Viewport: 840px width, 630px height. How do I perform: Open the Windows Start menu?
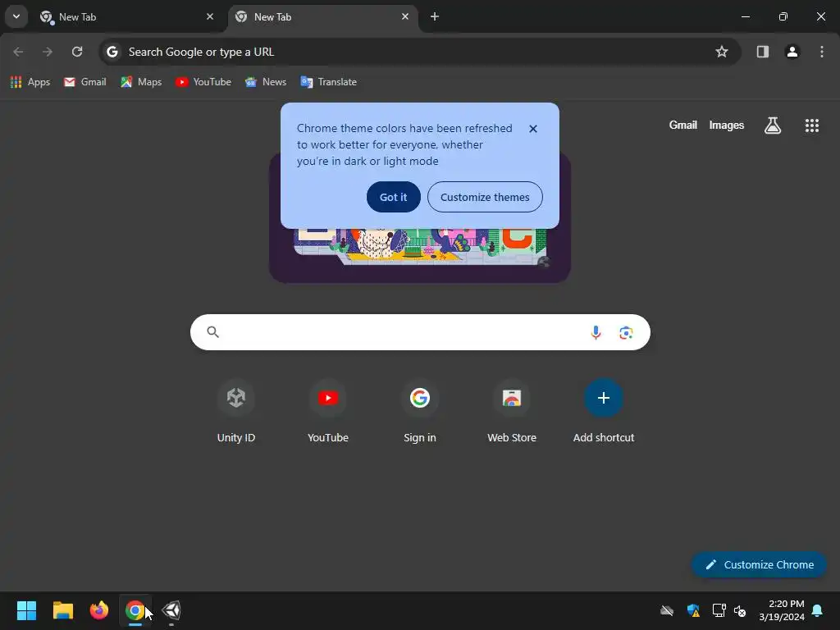pos(26,610)
